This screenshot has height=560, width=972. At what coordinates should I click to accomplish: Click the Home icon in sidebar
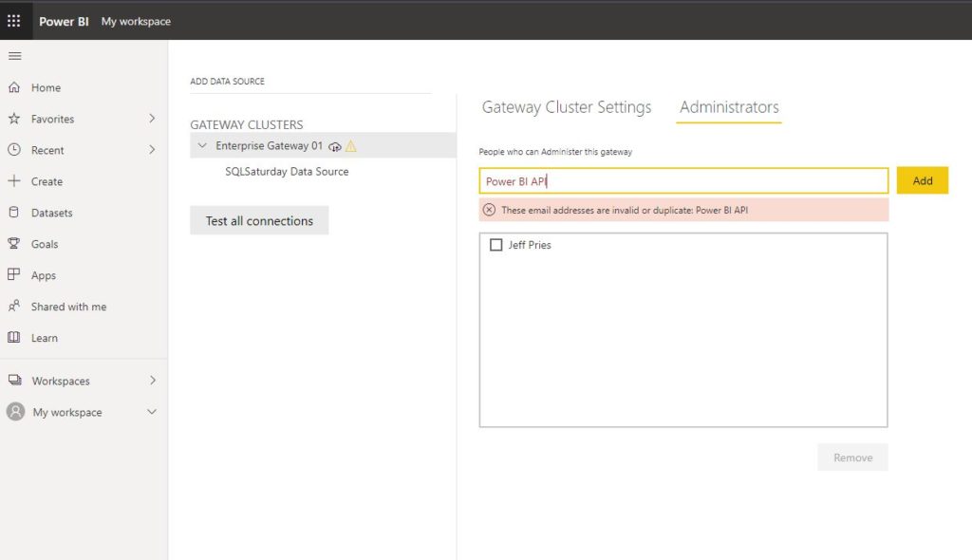pos(14,87)
